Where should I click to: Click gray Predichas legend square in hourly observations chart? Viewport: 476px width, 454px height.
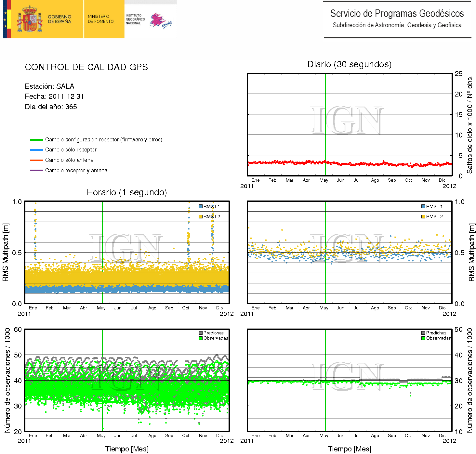[x=201, y=333]
